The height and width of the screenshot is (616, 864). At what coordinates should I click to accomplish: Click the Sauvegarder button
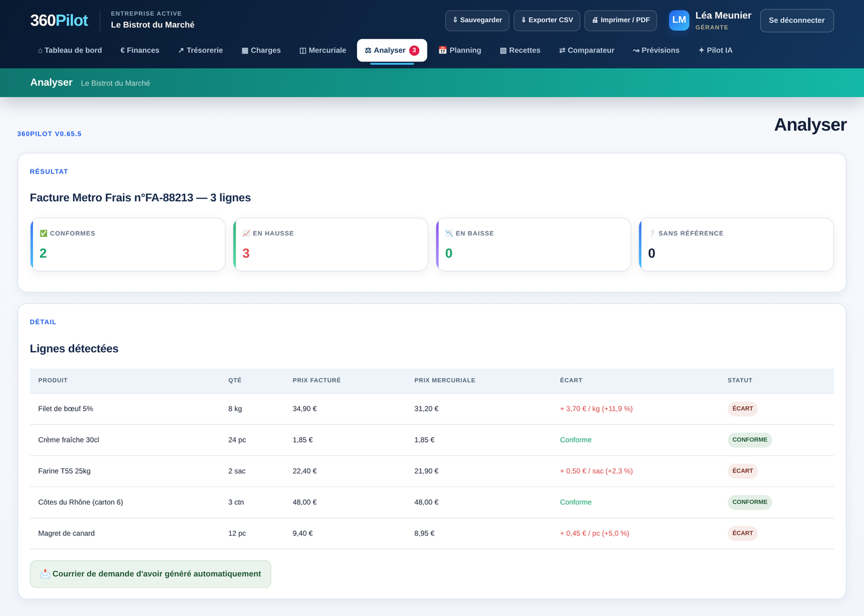click(477, 20)
